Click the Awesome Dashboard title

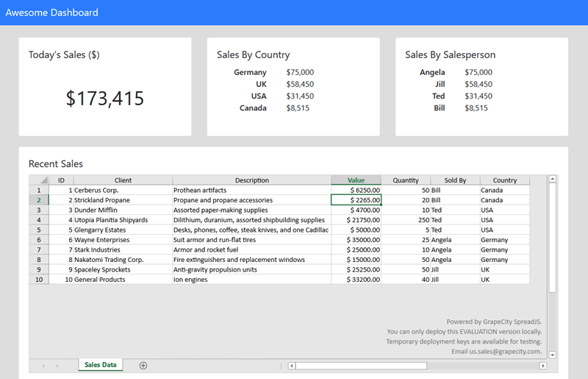[x=51, y=13]
